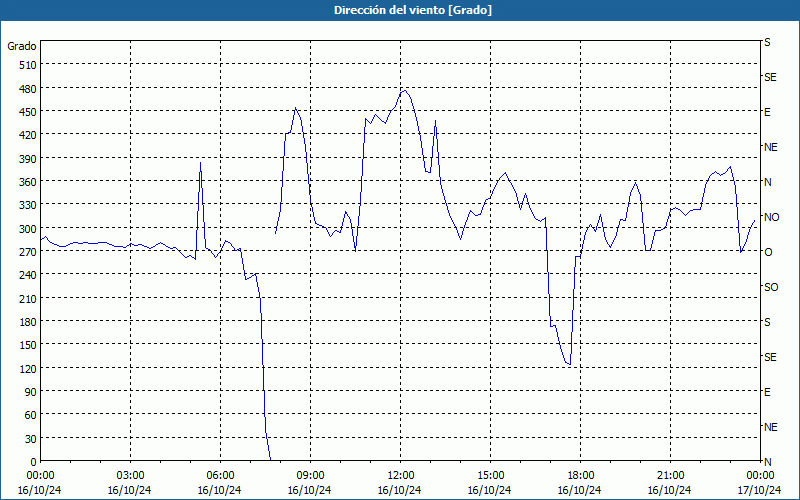
Task: Click the 17/10/24 date label
Action: [x=760, y=490]
